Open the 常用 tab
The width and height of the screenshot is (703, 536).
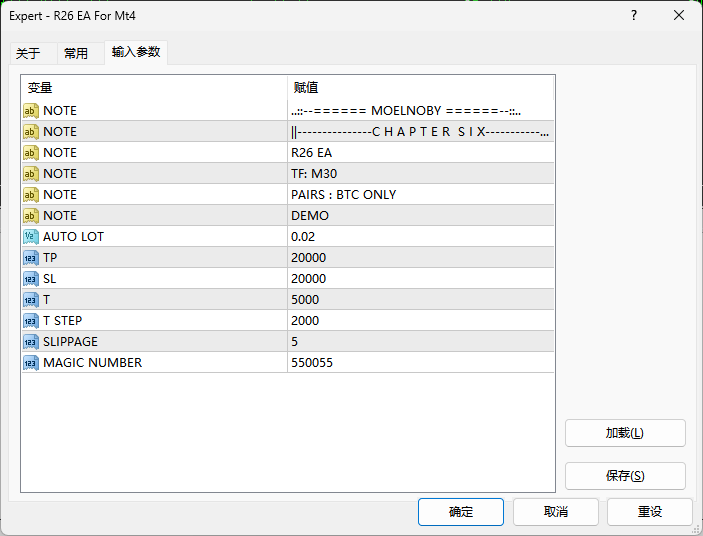76,54
